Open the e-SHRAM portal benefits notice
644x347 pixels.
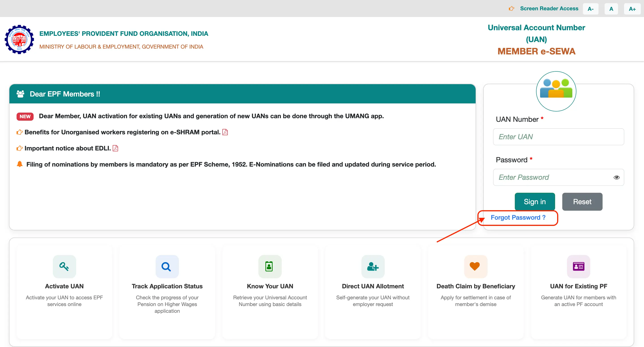(122, 132)
